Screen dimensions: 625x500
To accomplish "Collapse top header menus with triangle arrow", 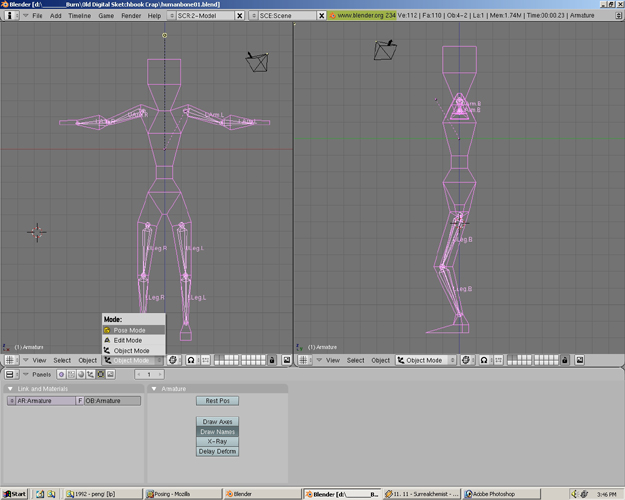I will [x=26, y=16].
